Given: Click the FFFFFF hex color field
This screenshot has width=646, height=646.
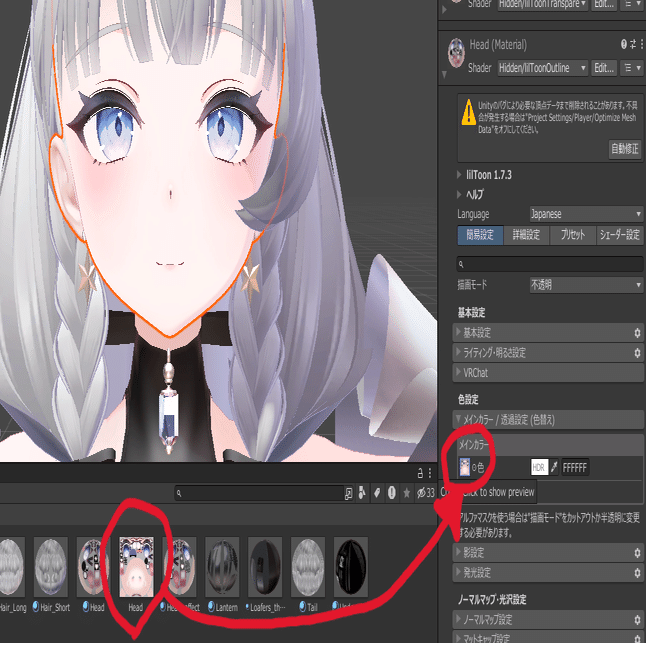Looking at the screenshot, I should 575,468.
